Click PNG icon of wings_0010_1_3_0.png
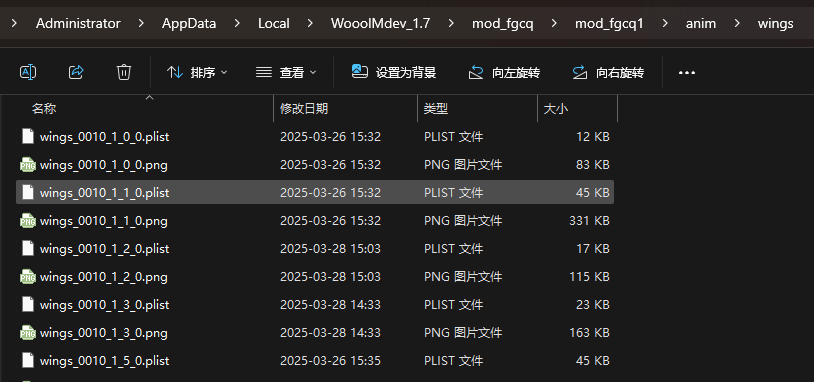Viewport: 814px width, 382px height. pyautogui.click(x=28, y=333)
